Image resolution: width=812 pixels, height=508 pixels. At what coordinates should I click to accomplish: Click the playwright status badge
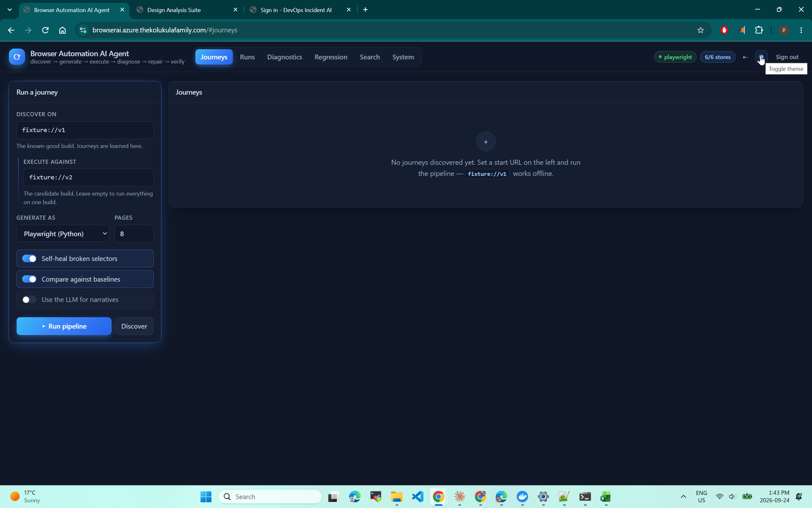pos(675,57)
